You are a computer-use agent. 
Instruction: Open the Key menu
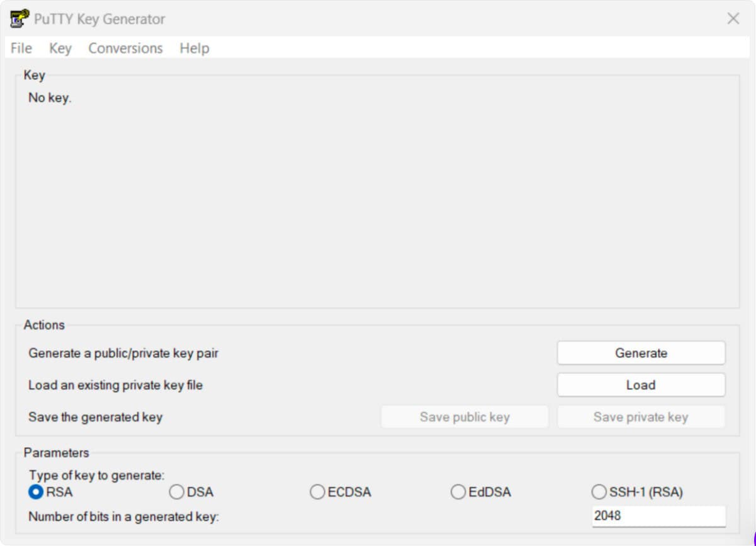[x=60, y=48]
